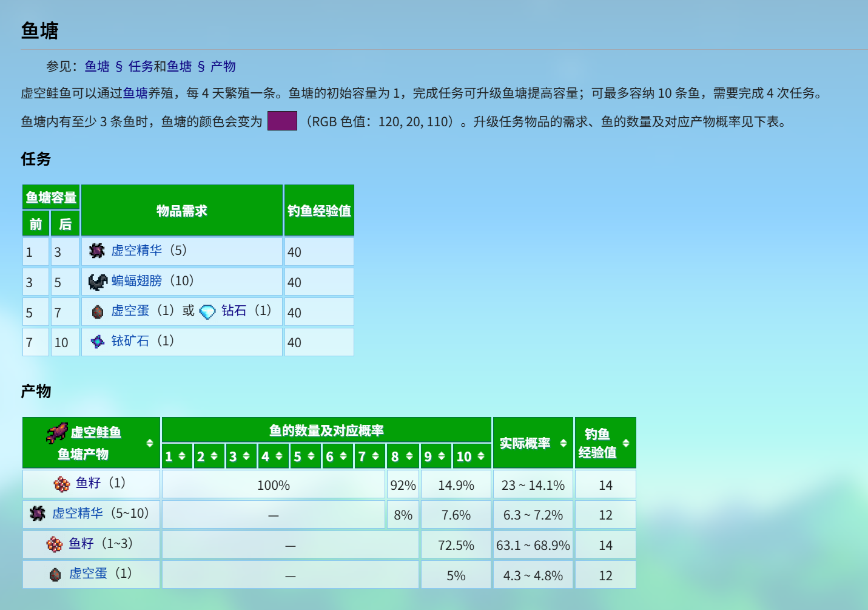Open the 虚空精华 (5~10) link
Image resolution: width=868 pixels, height=610 pixels.
coord(77,513)
